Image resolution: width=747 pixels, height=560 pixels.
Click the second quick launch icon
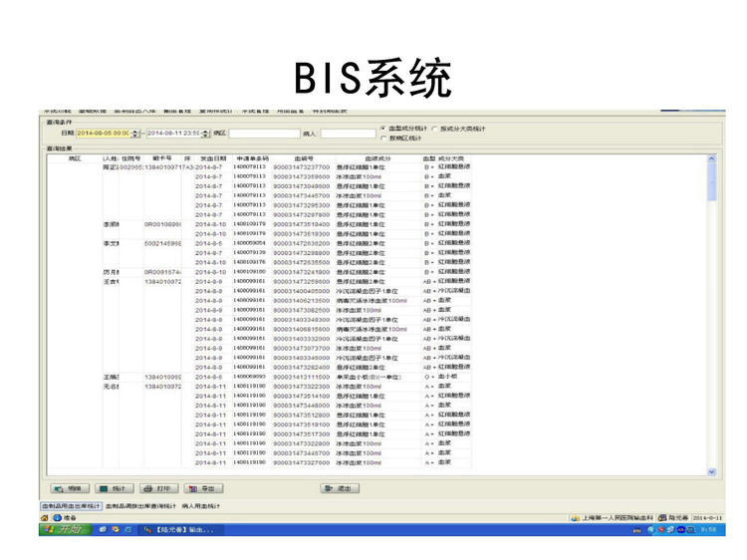[x=116, y=529]
